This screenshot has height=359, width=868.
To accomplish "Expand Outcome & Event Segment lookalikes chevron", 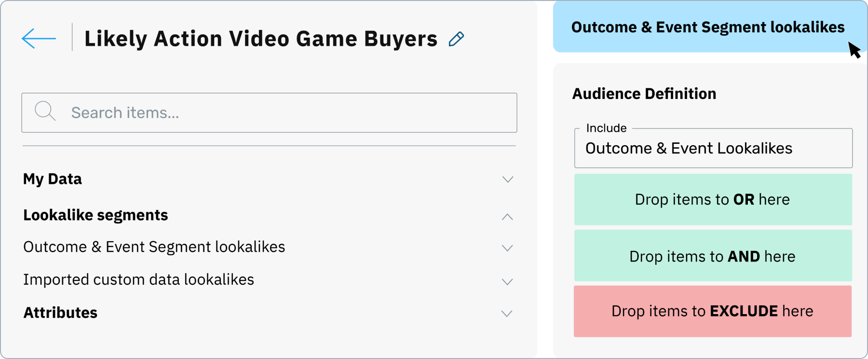I will pos(507,248).
